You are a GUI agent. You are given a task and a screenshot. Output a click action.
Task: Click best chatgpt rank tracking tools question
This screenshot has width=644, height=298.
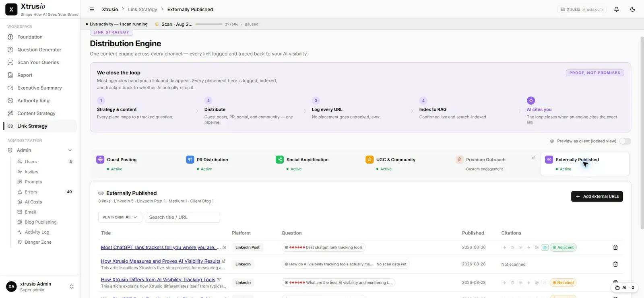pyautogui.click(x=324, y=247)
